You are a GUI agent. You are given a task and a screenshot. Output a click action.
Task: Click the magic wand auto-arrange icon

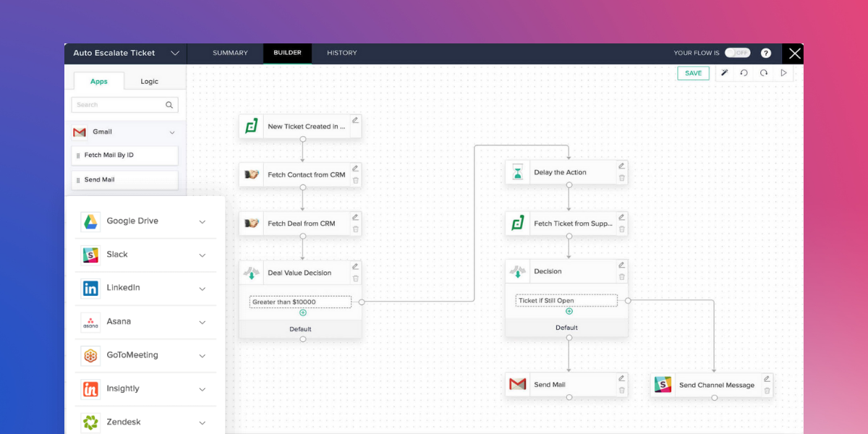[x=724, y=73]
